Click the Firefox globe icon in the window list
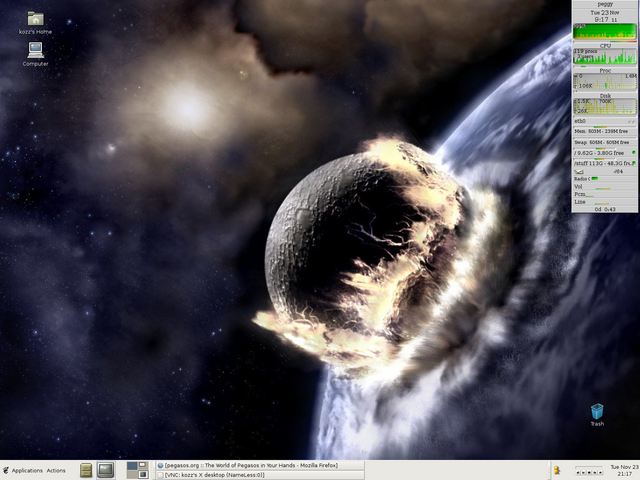 tap(160, 465)
